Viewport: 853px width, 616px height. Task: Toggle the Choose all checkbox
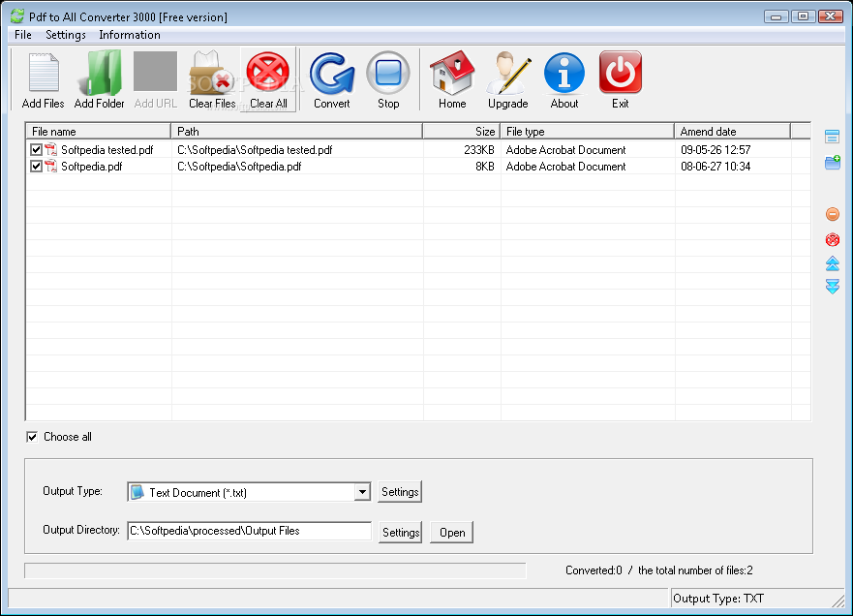point(32,437)
